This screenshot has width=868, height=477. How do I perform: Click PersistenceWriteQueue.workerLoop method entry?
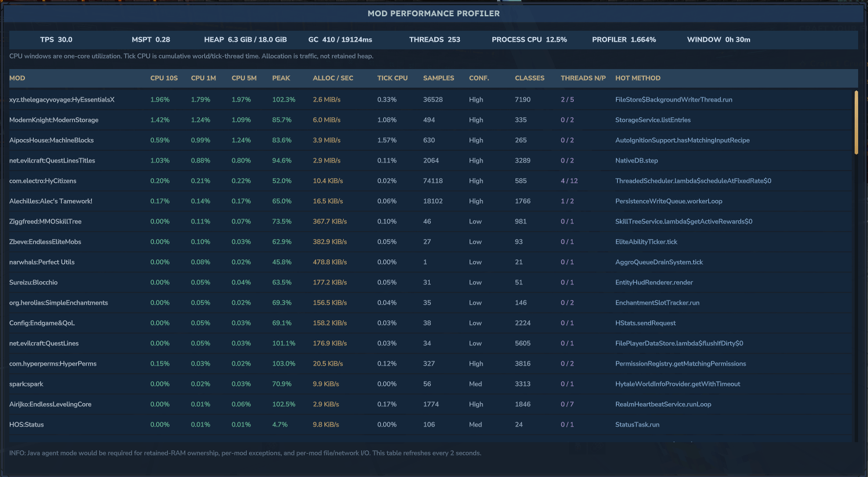click(668, 201)
